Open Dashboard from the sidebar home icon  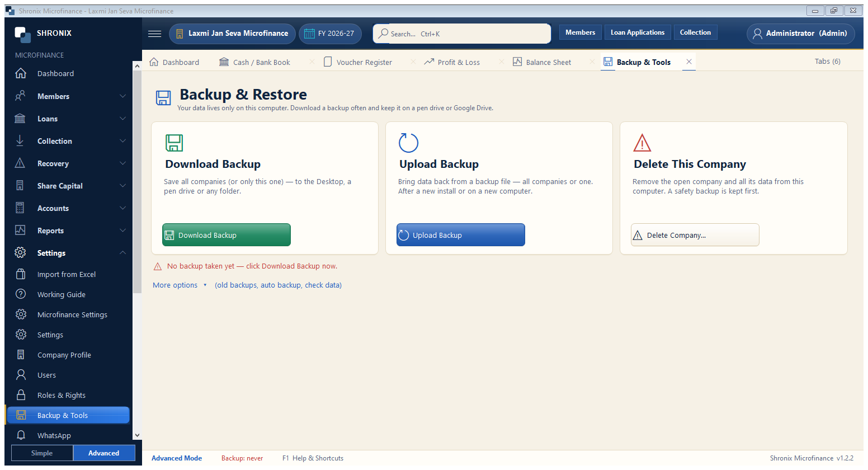pyautogui.click(x=21, y=73)
